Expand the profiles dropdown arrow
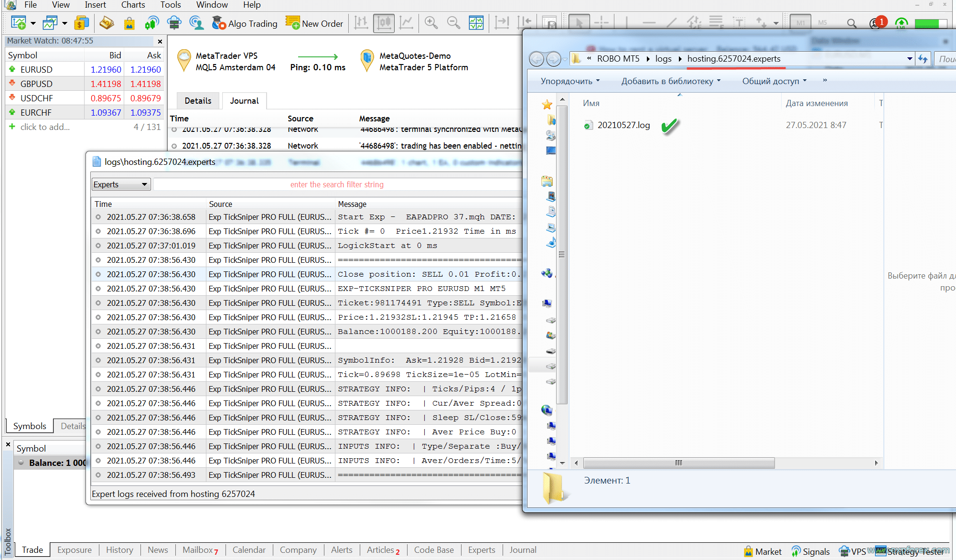The width and height of the screenshot is (956, 560). click(x=64, y=23)
